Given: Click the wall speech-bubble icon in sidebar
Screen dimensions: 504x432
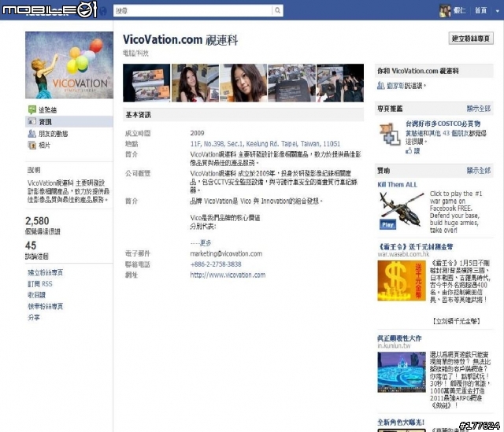Looking at the screenshot, I should coord(31,110).
